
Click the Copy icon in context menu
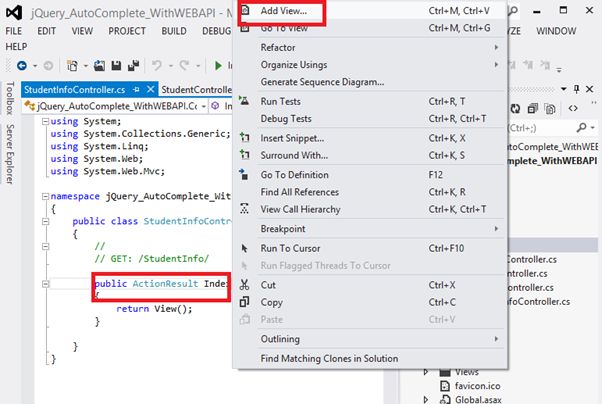(x=244, y=302)
